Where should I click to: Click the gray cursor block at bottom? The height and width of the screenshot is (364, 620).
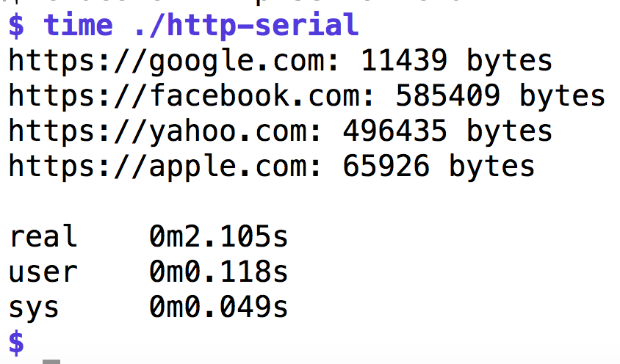click(x=51, y=362)
